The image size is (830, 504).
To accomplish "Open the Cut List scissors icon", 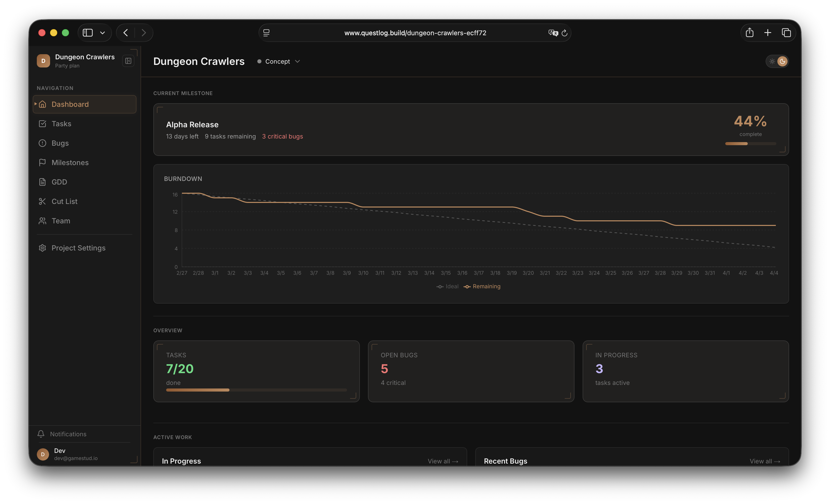I will pos(42,201).
